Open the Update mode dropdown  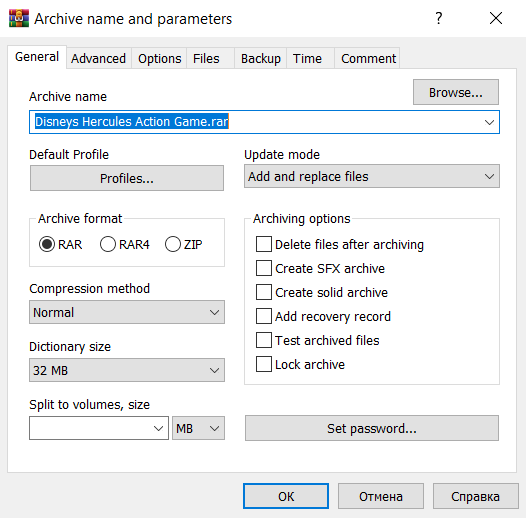pos(372,176)
